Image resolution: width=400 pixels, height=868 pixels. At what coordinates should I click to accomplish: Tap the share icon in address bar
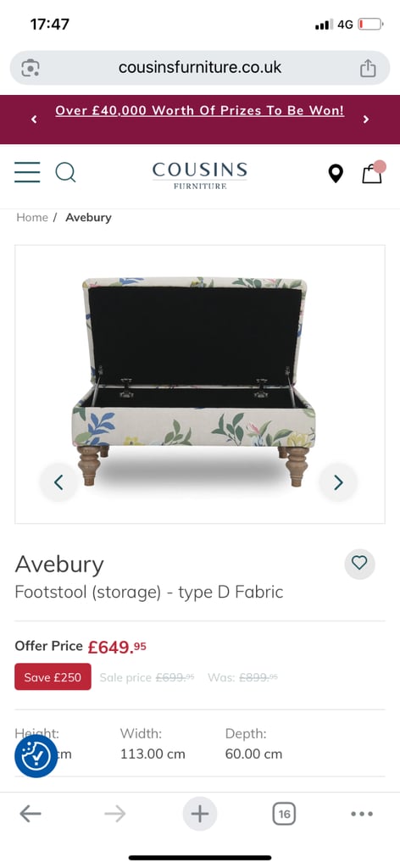pyautogui.click(x=368, y=68)
